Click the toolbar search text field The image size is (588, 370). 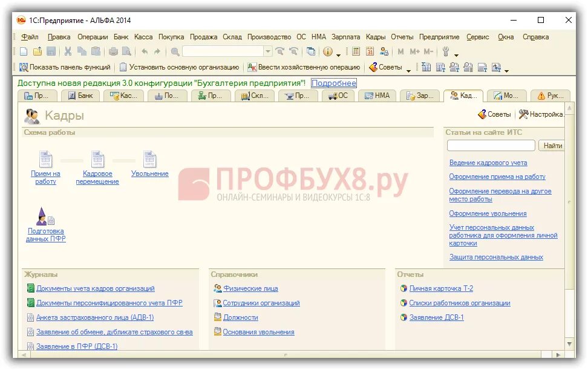tap(223, 51)
